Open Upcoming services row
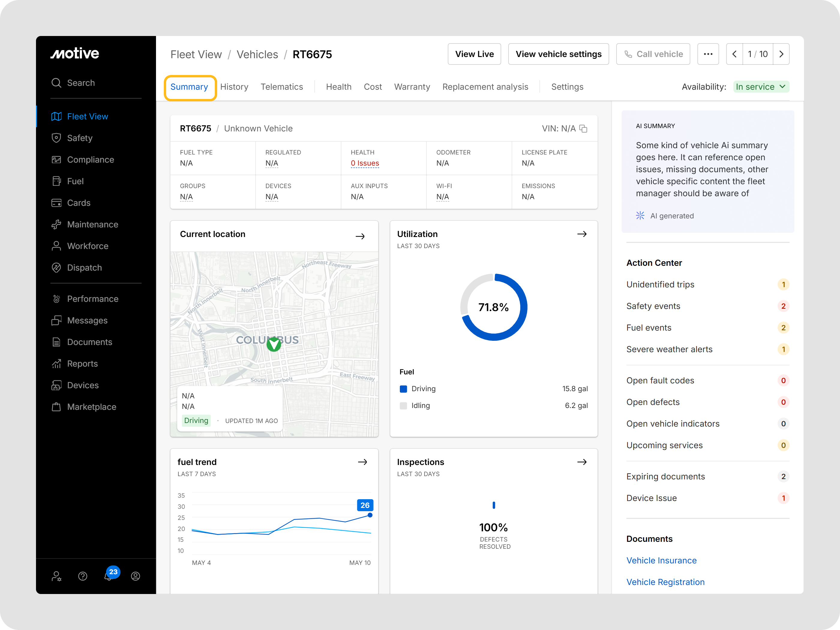The image size is (840, 630). pyautogui.click(x=708, y=445)
